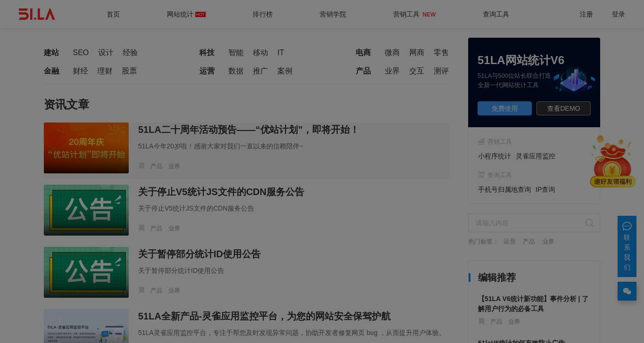The image size is (644, 343).
Task: Click bookmark icon under 关于停止V5统计 article
Action: point(141,228)
